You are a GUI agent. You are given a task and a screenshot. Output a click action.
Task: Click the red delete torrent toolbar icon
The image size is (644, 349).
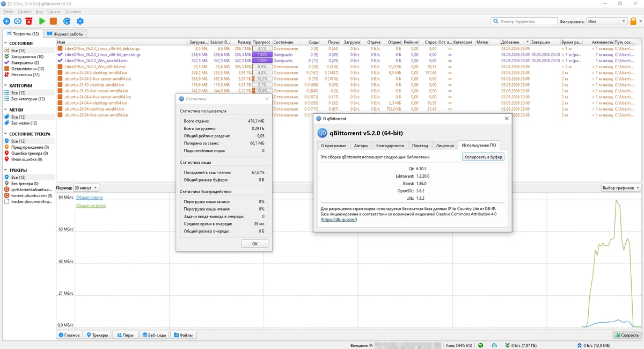[x=29, y=21]
